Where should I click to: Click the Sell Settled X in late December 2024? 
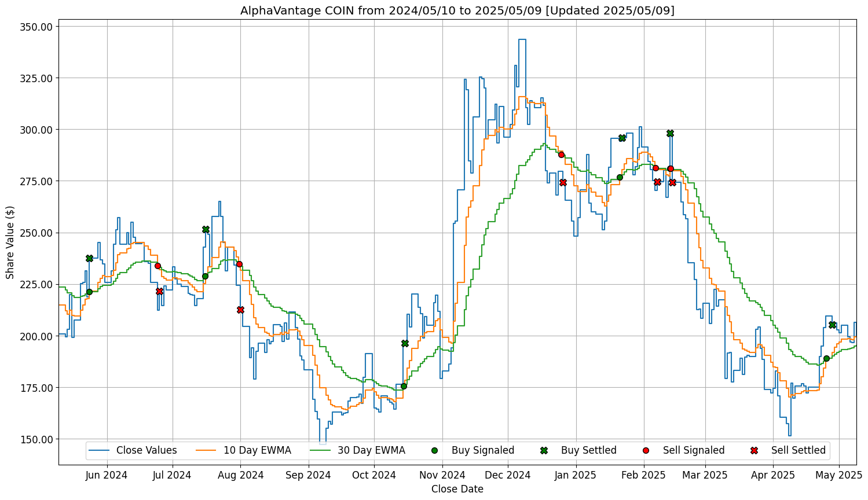point(563,182)
